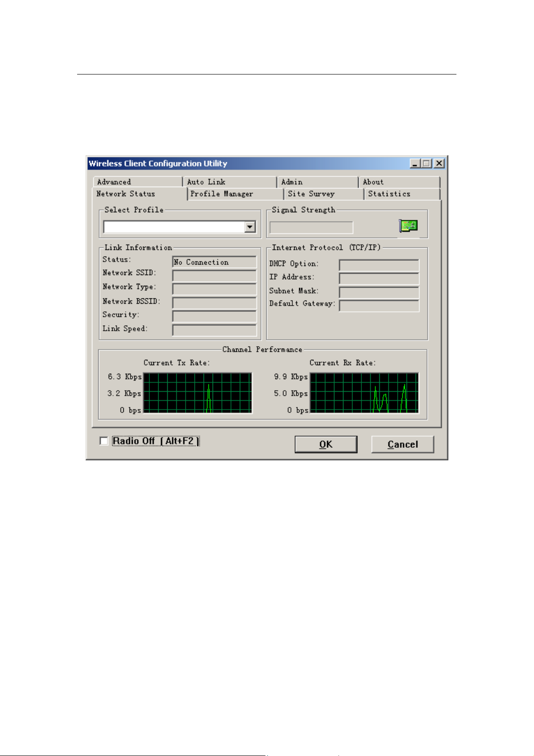Minimize the Wireless Client Configuration Utility window
The height and width of the screenshot is (756, 534).
(415, 163)
